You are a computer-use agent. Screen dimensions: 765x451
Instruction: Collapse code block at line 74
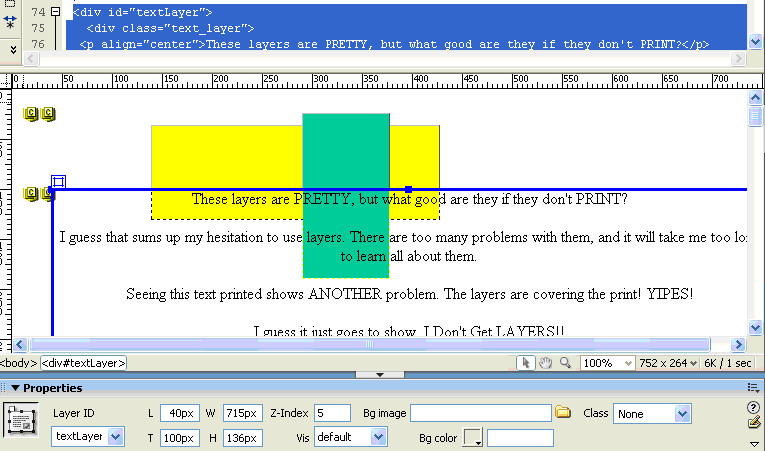click(x=55, y=12)
